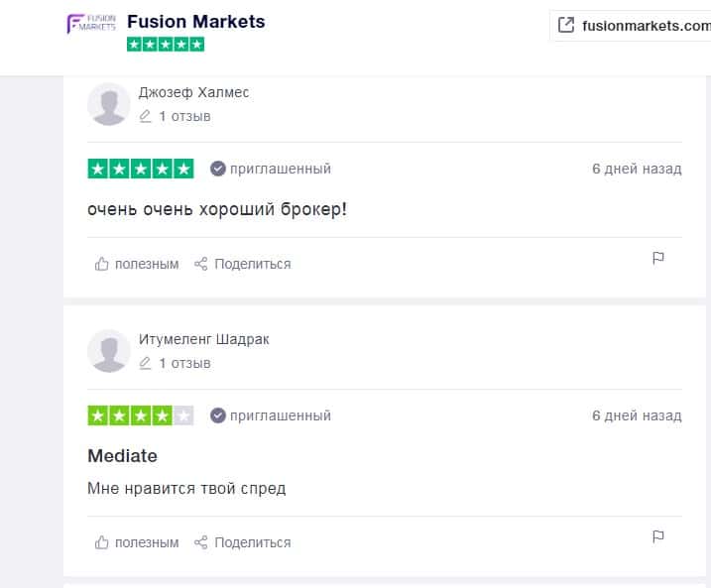Flag the first review
The image size is (711, 588).
[657, 258]
